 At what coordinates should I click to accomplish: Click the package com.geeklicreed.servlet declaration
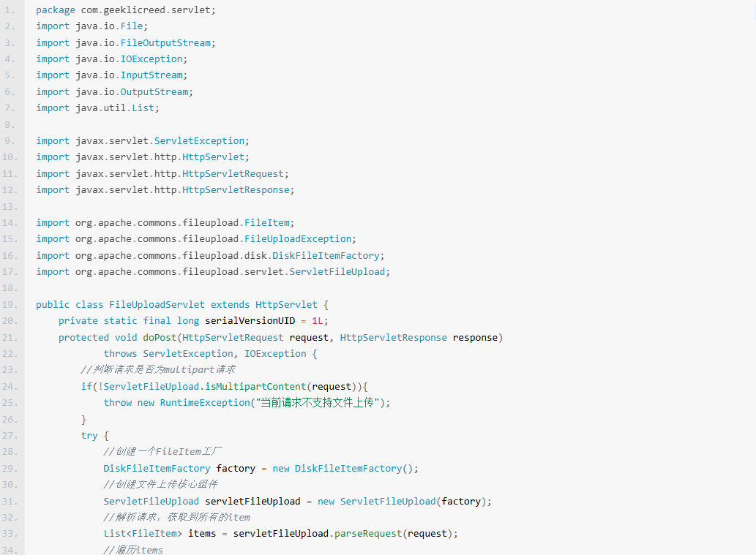coord(126,10)
